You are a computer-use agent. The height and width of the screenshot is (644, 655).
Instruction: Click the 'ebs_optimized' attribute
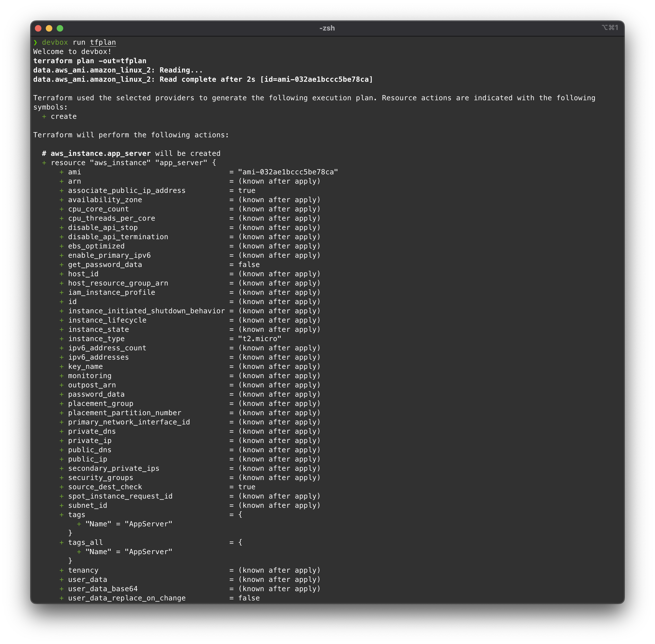point(96,246)
